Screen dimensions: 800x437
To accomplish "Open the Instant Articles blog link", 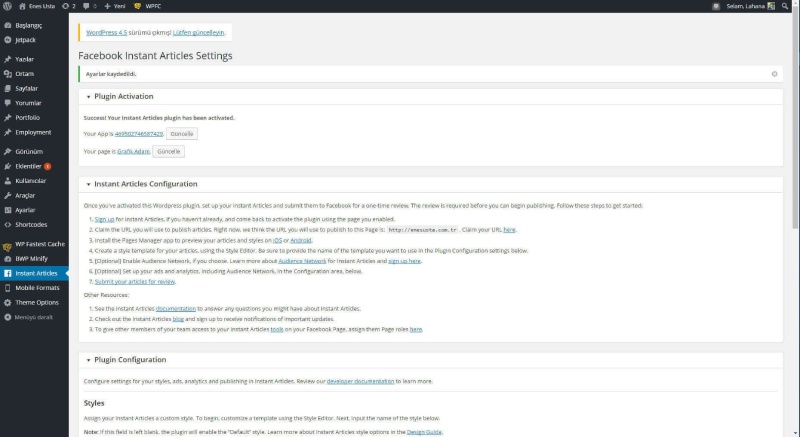I will tap(178, 319).
